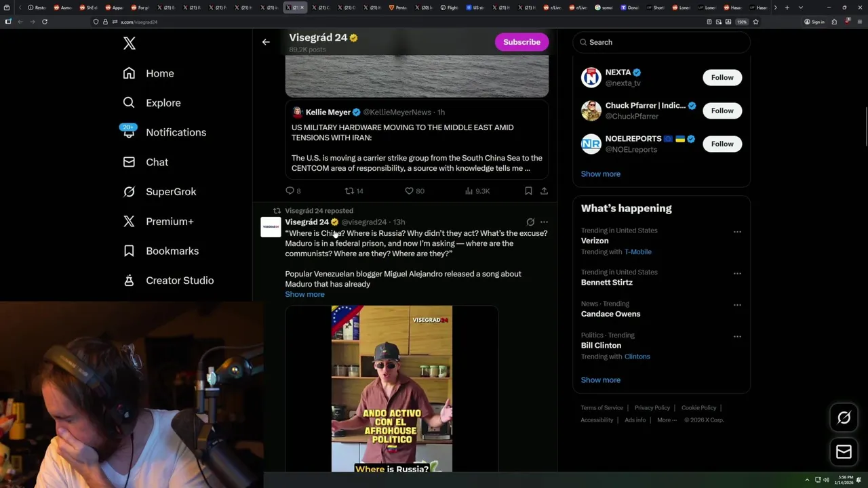Open Terms of Service link
Viewport: 868px width, 488px height.
(x=601, y=408)
